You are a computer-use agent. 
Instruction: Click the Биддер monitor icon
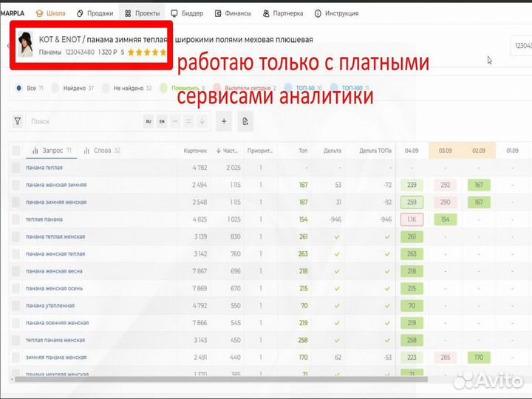pos(174,13)
